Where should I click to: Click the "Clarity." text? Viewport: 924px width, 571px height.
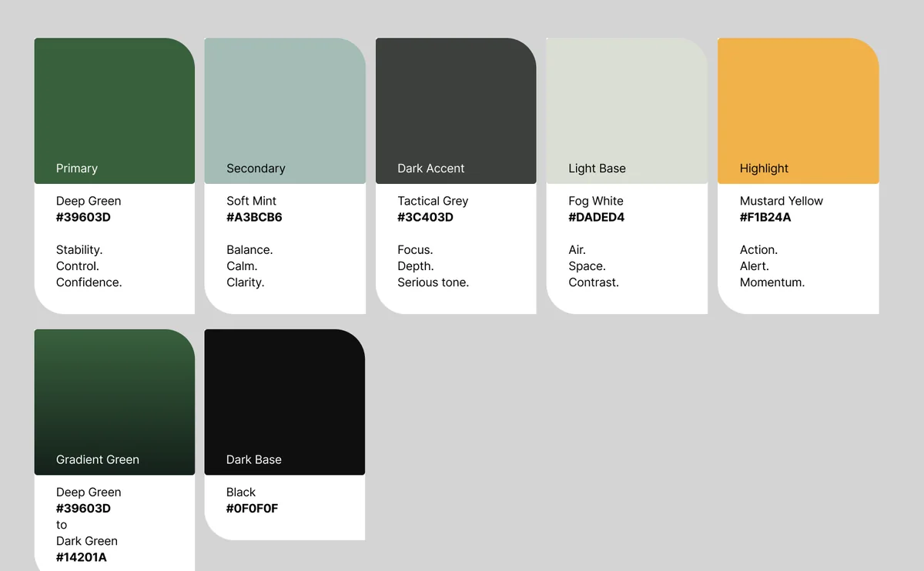pos(245,282)
